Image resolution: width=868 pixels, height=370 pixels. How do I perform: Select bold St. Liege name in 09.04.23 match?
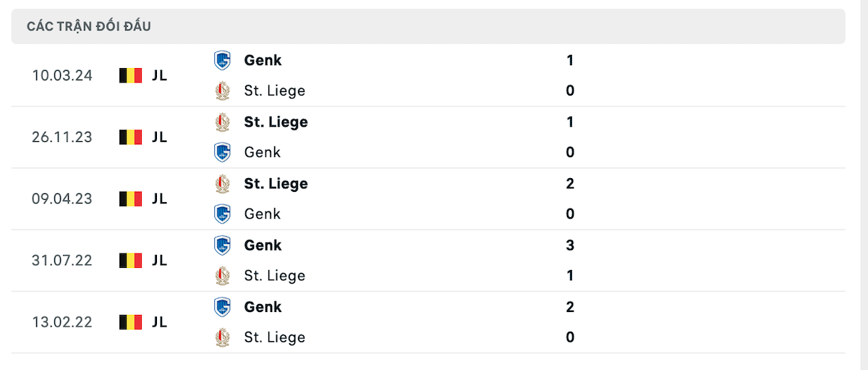coord(276,184)
